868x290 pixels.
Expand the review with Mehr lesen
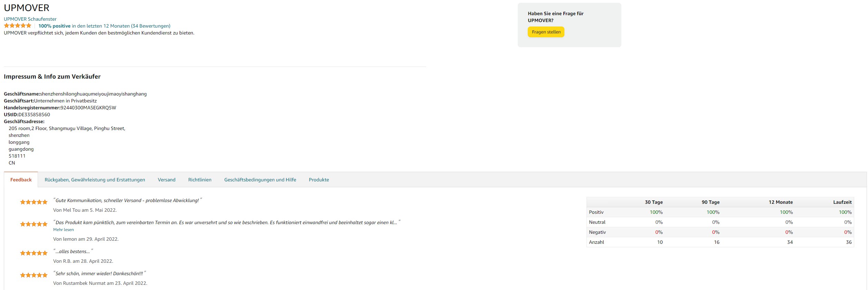[64, 230]
